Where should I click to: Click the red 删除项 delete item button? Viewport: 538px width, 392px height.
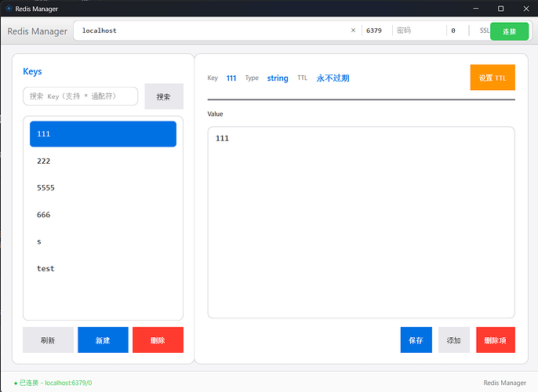click(496, 340)
